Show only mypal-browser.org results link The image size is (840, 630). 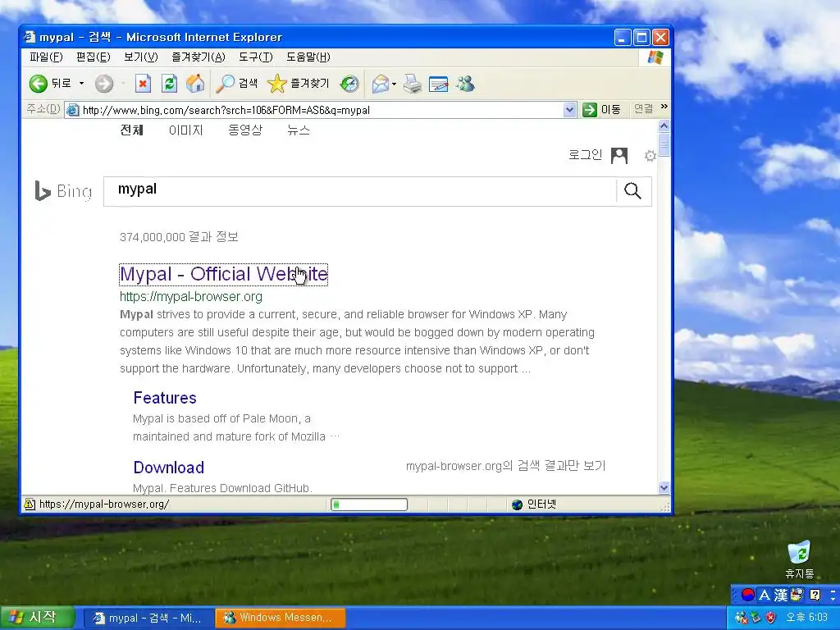pyautogui.click(x=505, y=466)
